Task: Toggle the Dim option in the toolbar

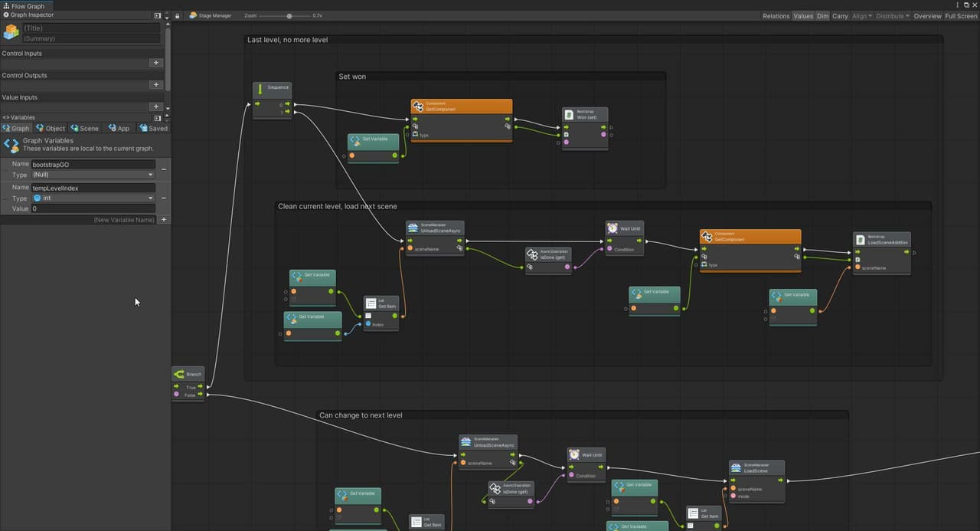Action: 822,16
